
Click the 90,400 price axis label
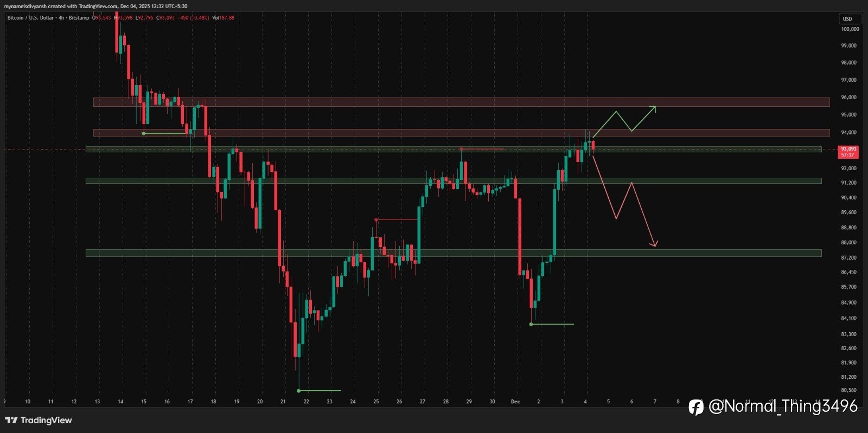[x=849, y=197]
